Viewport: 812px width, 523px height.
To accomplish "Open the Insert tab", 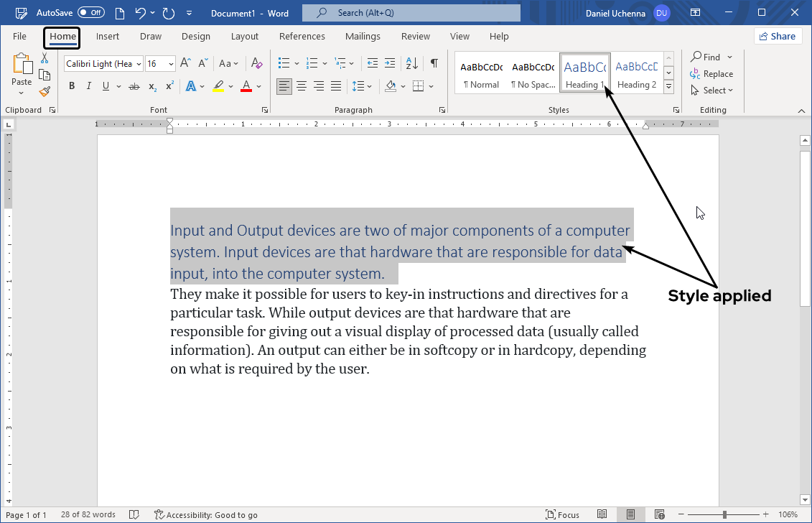I will coord(108,37).
